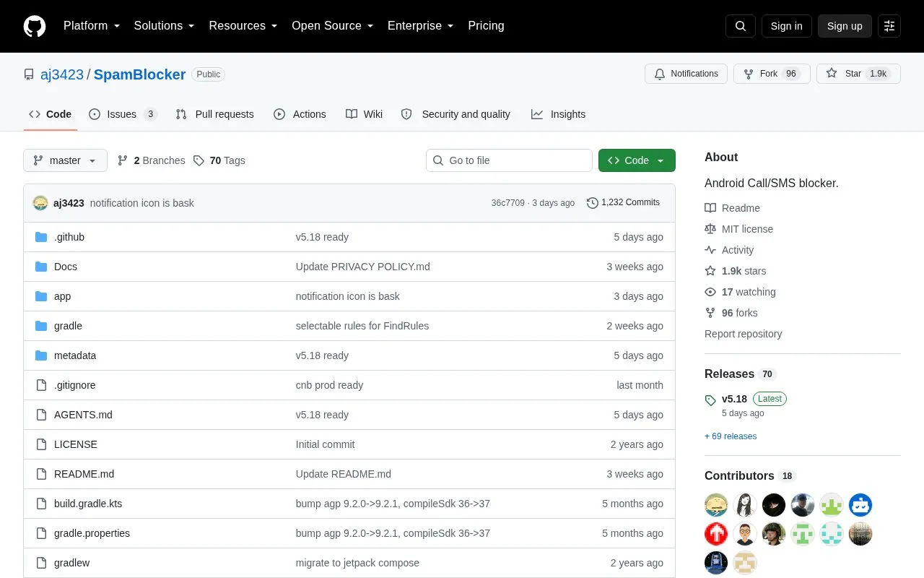Open the Docs folder icon
The width and height of the screenshot is (924, 578).
coord(41,267)
